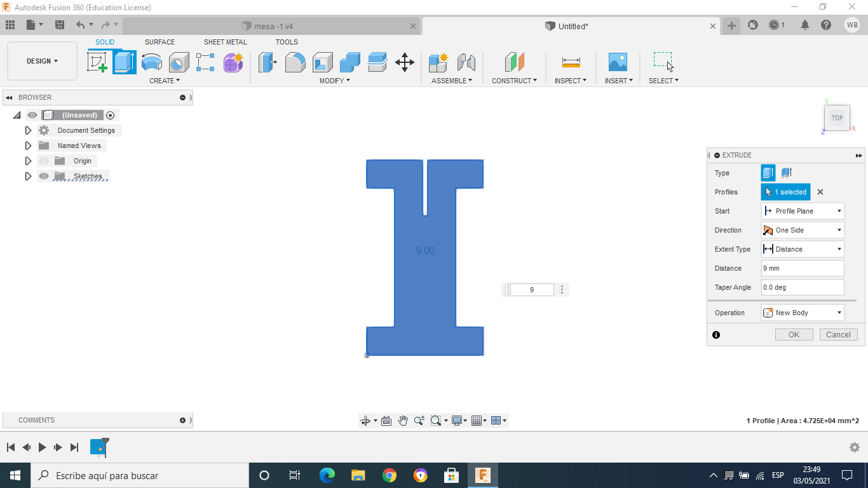Image resolution: width=868 pixels, height=488 pixels.
Task: Open the Operation New Body dropdown
Action: click(803, 313)
